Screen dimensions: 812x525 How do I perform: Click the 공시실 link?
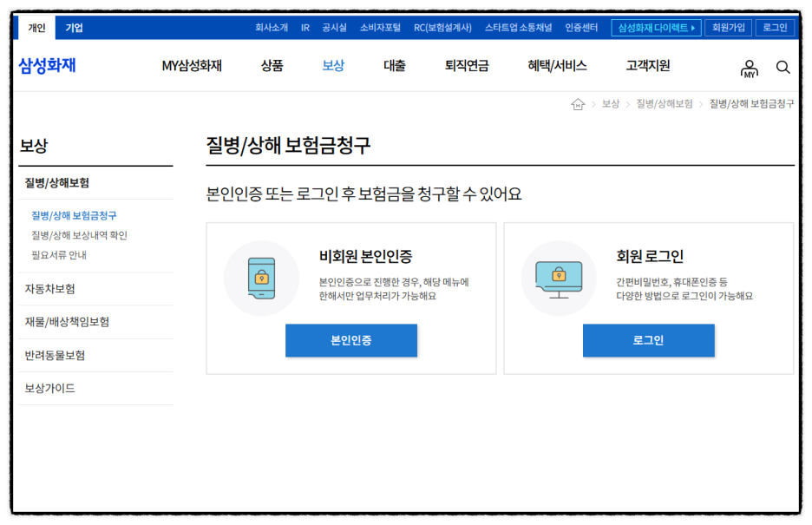(334, 28)
